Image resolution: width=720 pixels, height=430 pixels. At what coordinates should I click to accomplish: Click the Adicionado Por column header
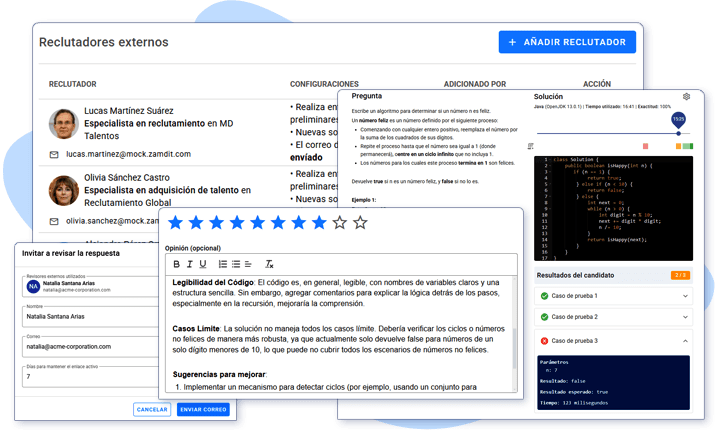475,84
